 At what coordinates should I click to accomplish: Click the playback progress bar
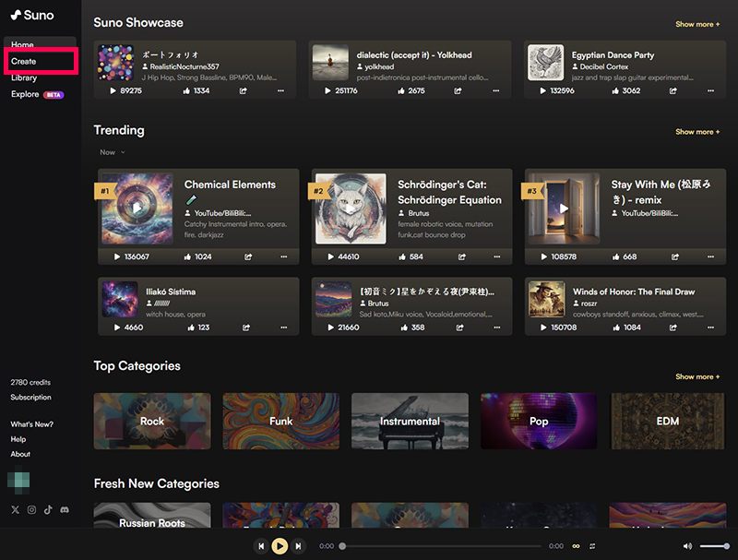point(442,546)
